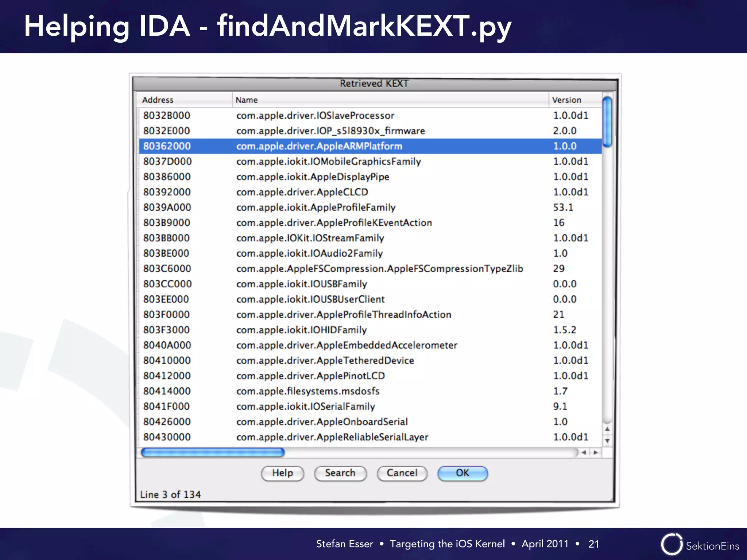Click the vertical scrollbar up arrow
Image resolution: width=747 pixels, height=560 pixels.
click(x=607, y=429)
